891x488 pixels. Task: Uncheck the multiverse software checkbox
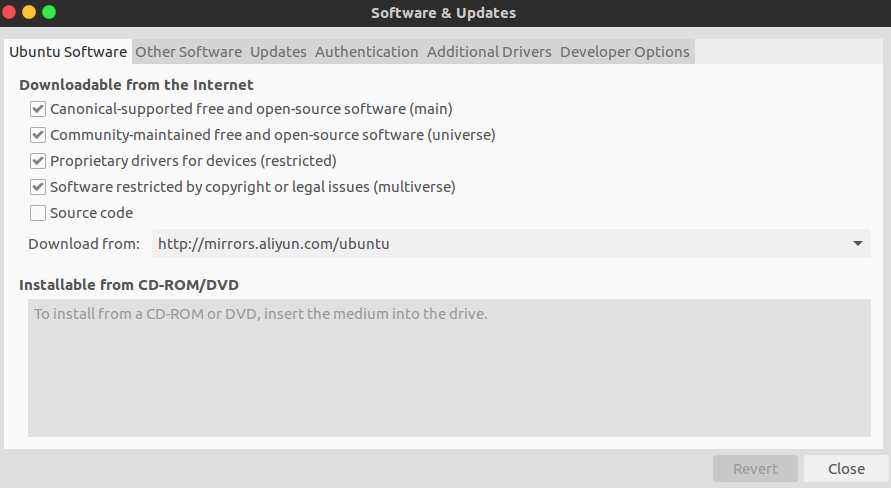tap(38, 187)
